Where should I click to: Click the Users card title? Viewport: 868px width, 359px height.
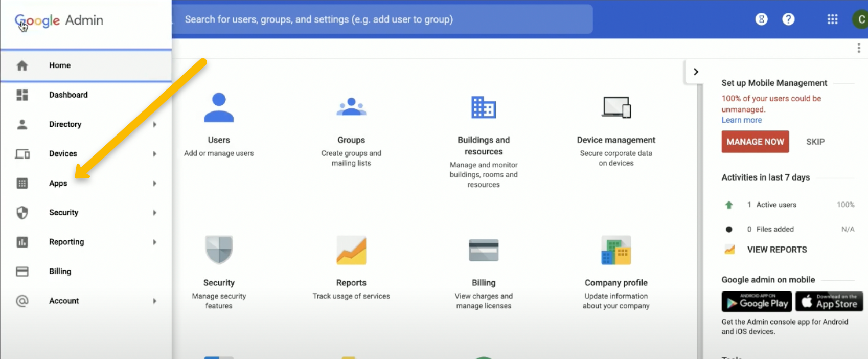click(219, 140)
